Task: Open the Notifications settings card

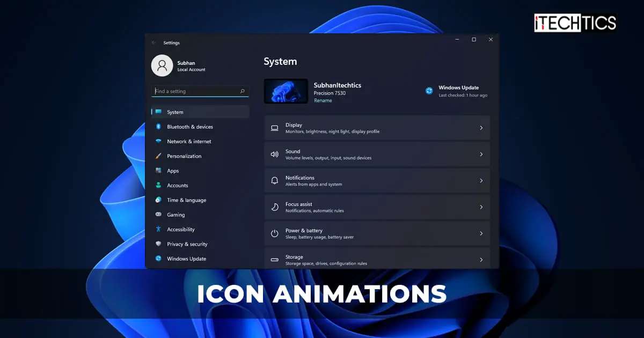Action: (x=377, y=181)
